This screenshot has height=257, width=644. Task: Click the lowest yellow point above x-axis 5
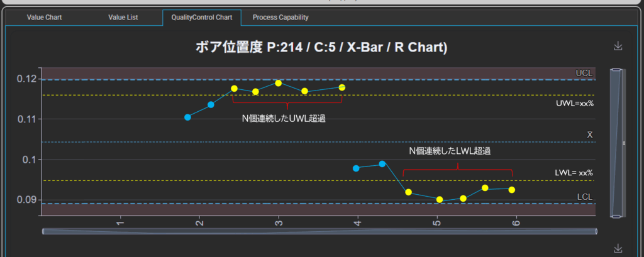click(440, 200)
